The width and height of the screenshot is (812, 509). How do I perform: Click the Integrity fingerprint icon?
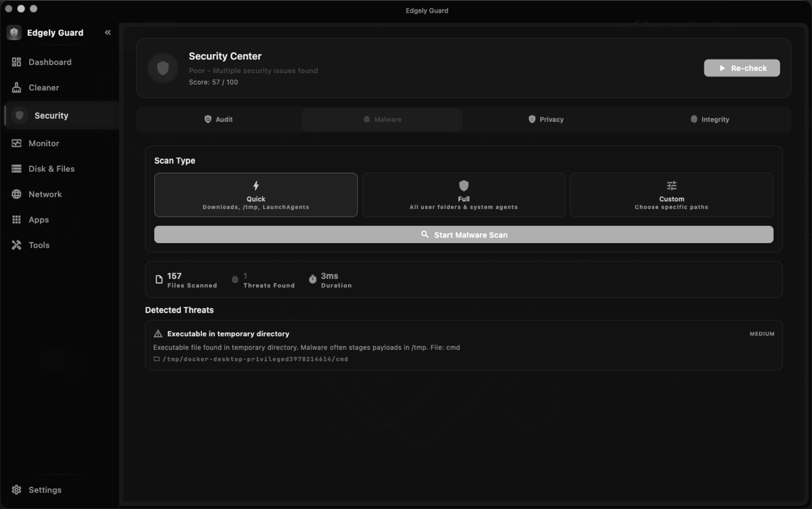pyautogui.click(x=694, y=119)
